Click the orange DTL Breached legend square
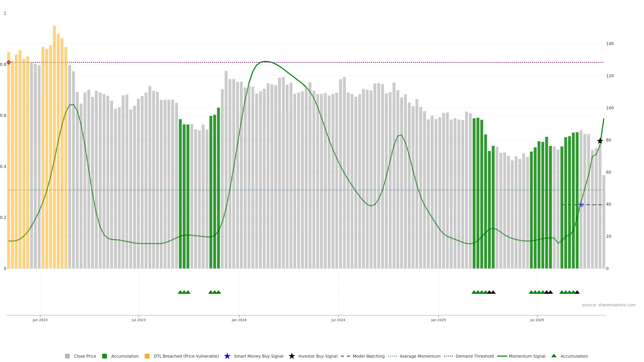Image resolution: width=644 pixels, height=362 pixels. tap(147, 356)
